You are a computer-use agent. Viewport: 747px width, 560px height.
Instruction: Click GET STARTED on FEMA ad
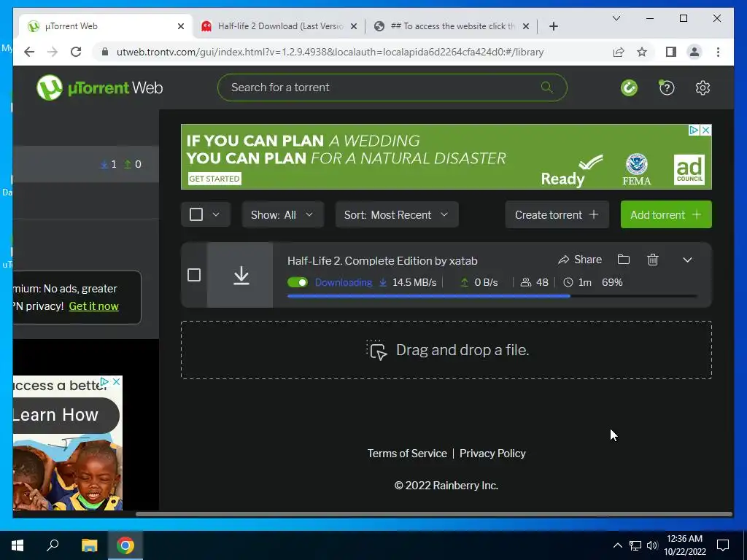coord(214,179)
